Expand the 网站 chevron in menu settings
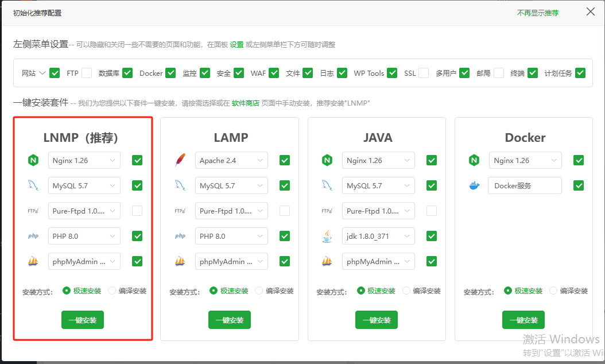This screenshot has height=364, width=605. point(42,73)
